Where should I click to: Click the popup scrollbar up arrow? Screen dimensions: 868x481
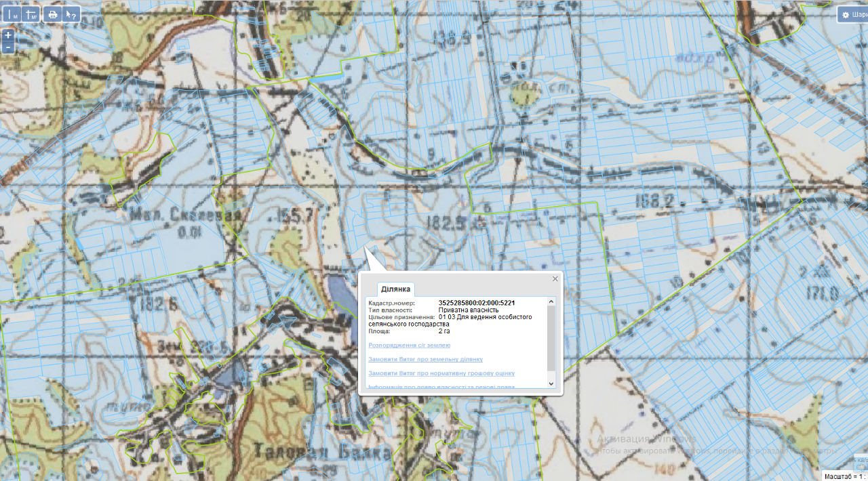point(551,301)
